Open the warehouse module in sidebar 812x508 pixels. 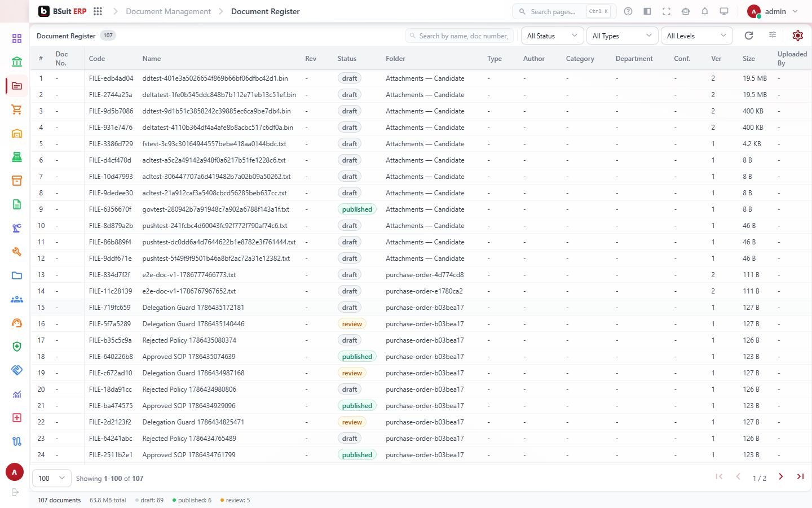(x=17, y=133)
